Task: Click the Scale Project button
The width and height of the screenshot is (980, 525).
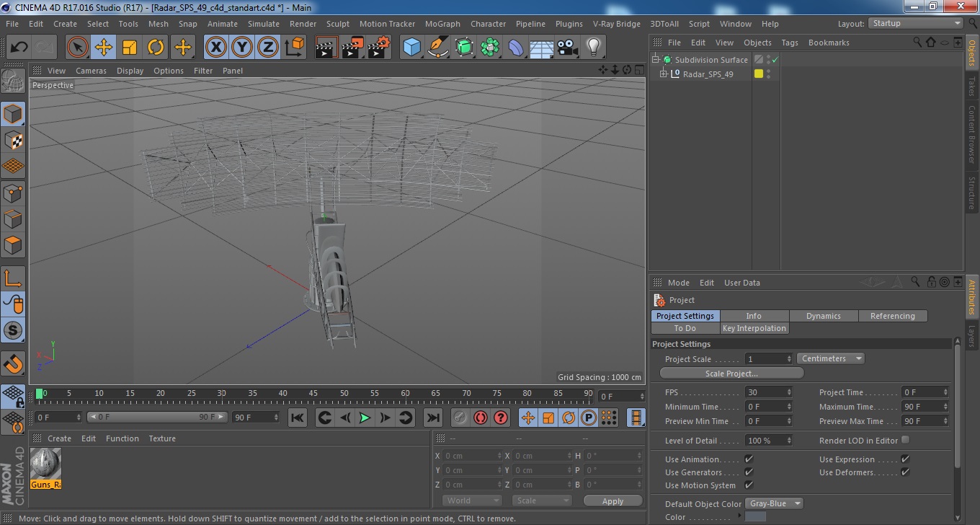Action: pyautogui.click(x=731, y=374)
